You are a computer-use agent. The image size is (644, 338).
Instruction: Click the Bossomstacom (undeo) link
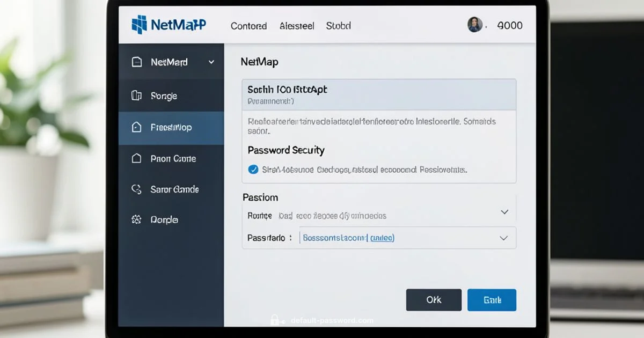pos(347,237)
